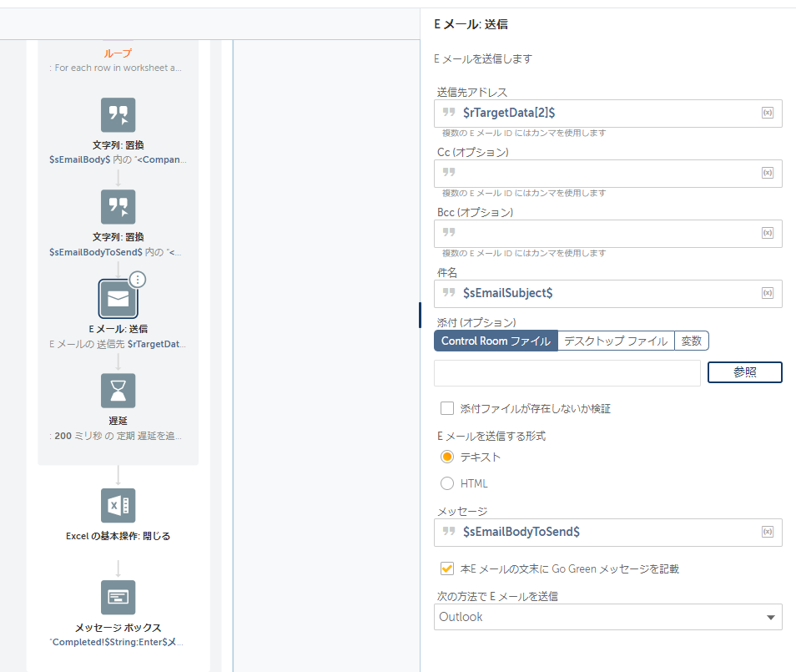Select the second 文字列: 置換 icon ($sEmailBodyToSend$)
Image resolution: width=796 pixels, height=672 pixels.
(x=118, y=207)
